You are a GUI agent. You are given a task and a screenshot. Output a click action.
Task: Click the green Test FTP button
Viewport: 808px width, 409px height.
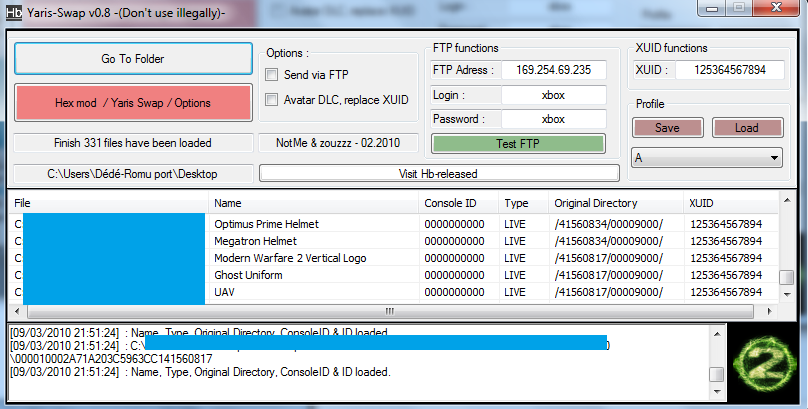pyautogui.click(x=518, y=143)
